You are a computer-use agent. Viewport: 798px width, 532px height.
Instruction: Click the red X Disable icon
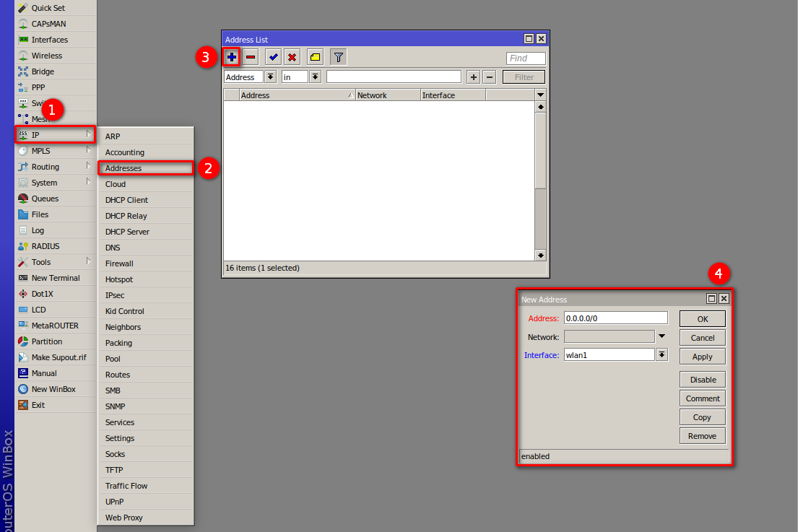pyautogui.click(x=292, y=57)
